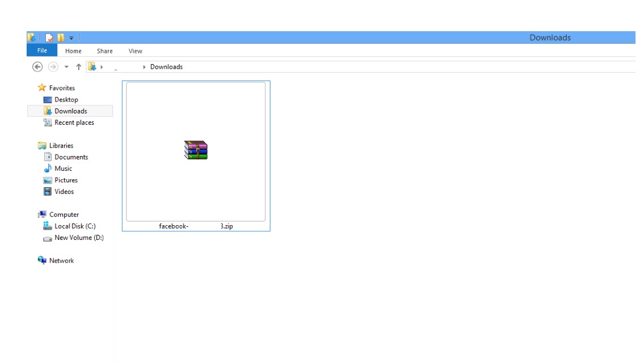This screenshot has height=363, width=644.
Task: Select Favorites in navigation pane
Action: [62, 88]
